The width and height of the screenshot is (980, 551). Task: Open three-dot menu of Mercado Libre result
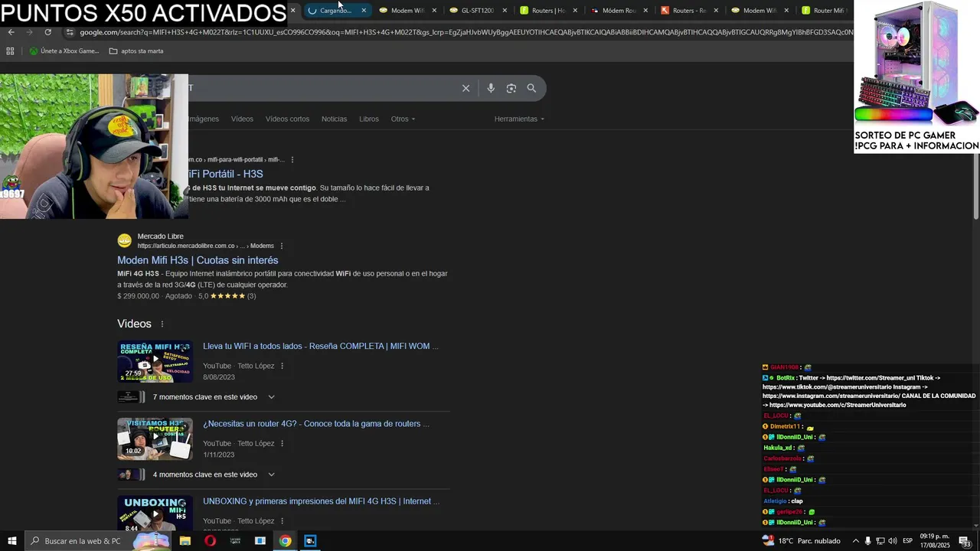click(282, 246)
